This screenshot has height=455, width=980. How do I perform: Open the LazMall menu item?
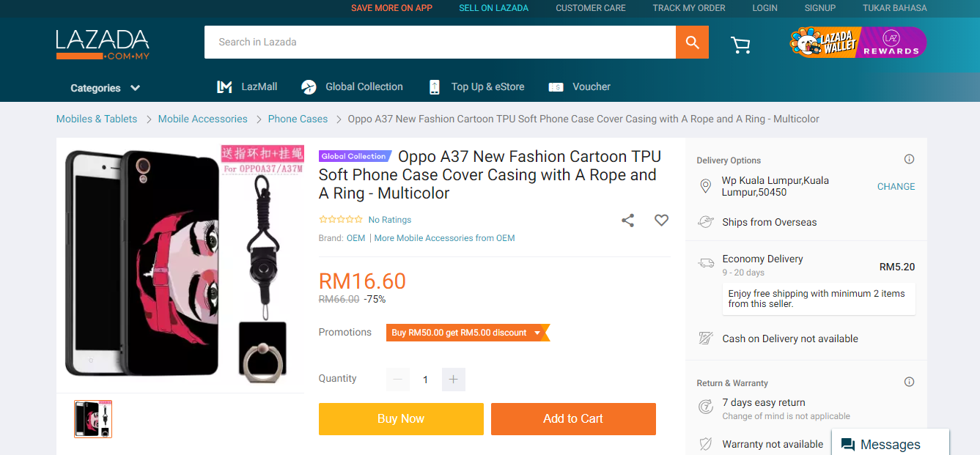pyautogui.click(x=247, y=86)
